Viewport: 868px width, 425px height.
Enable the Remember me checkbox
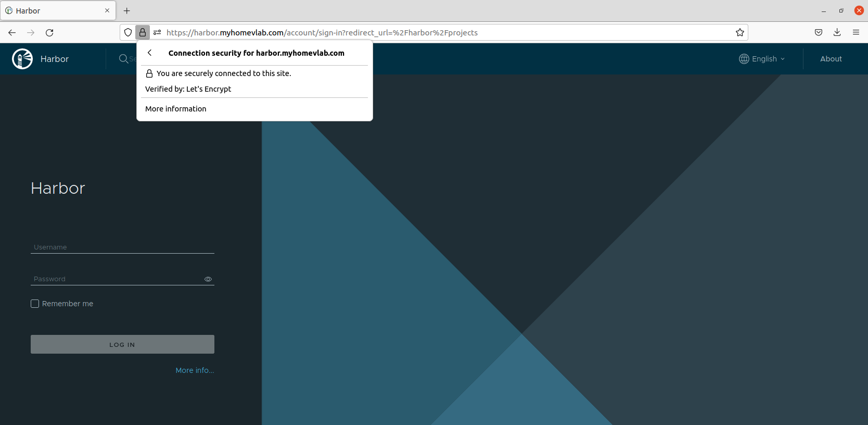35,304
